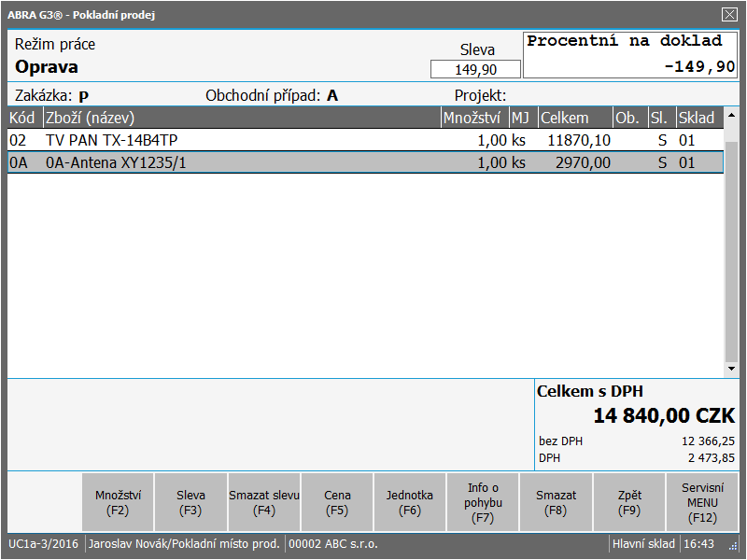The height and width of the screenshot is (560, 747).
Task: Click the Celkem column header
Action: pyautogui.click(x=574, y=118)
